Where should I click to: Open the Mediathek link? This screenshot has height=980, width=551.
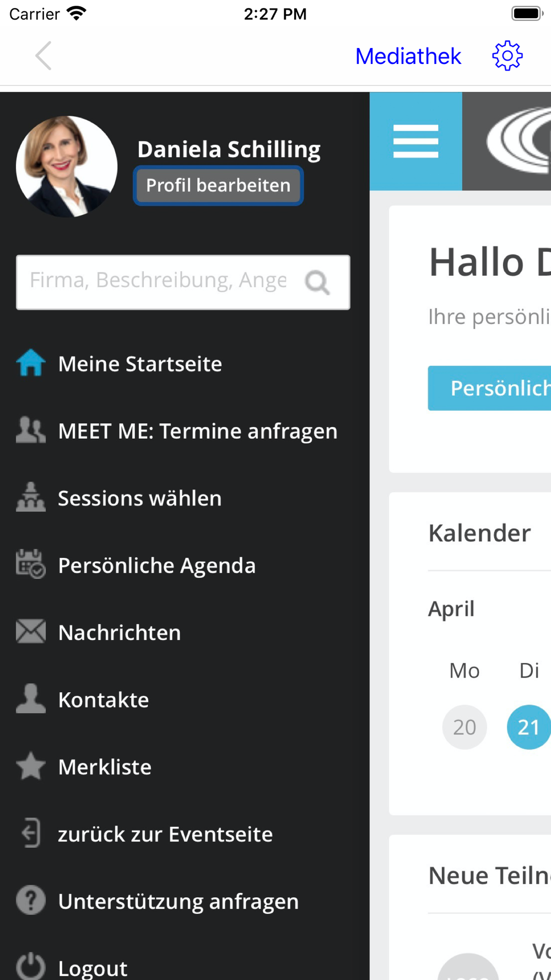point(408,56)
